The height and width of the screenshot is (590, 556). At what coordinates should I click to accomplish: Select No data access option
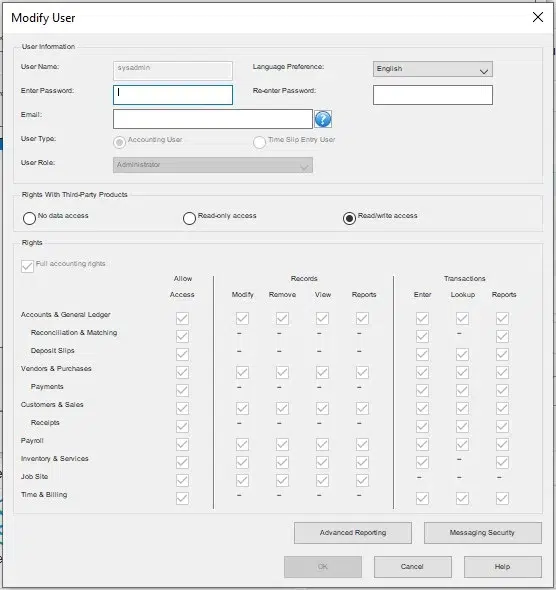(29, 218)
